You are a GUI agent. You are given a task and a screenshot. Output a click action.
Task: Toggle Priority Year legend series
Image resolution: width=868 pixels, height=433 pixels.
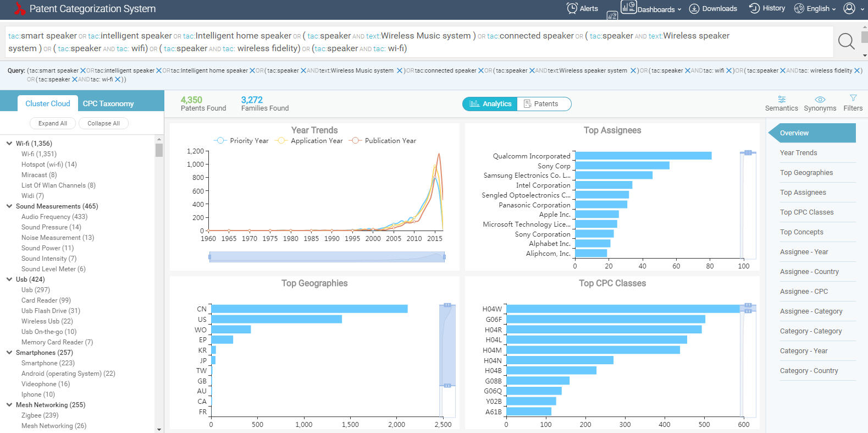point(241,141)
